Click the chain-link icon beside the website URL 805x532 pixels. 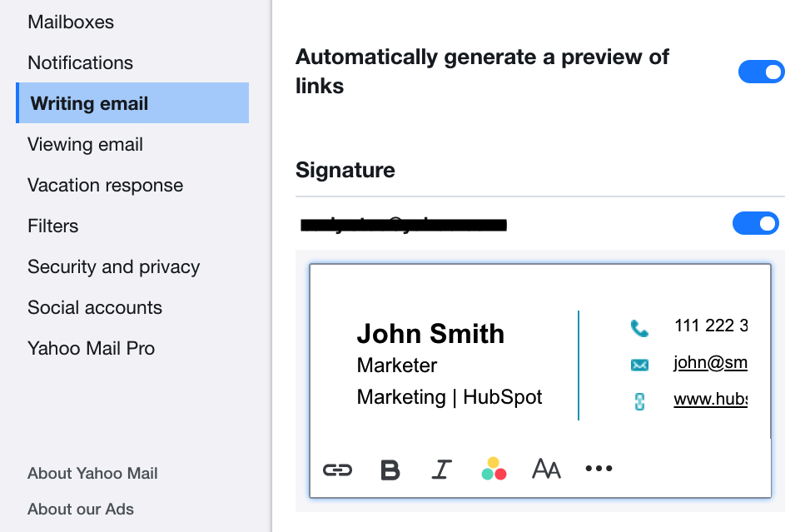point(639,400)
